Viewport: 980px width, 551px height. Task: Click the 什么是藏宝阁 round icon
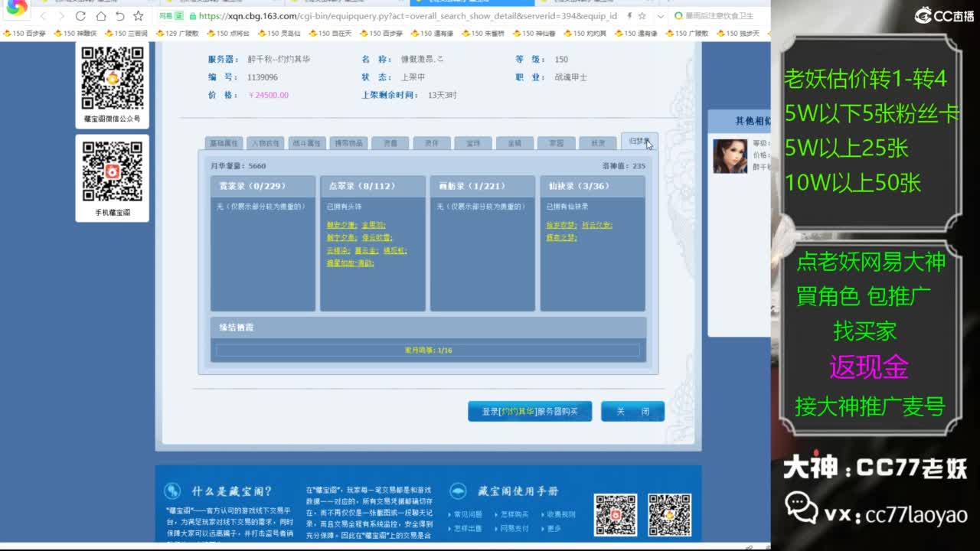click(173, 491)
